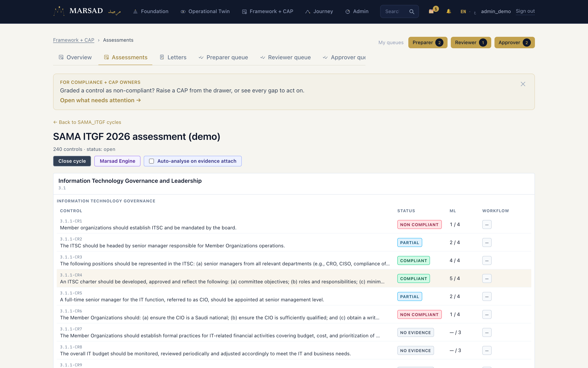Open the Foundation menu
Image resolution: width=588 pixels, height=368 pixels.
pos(151,11)
